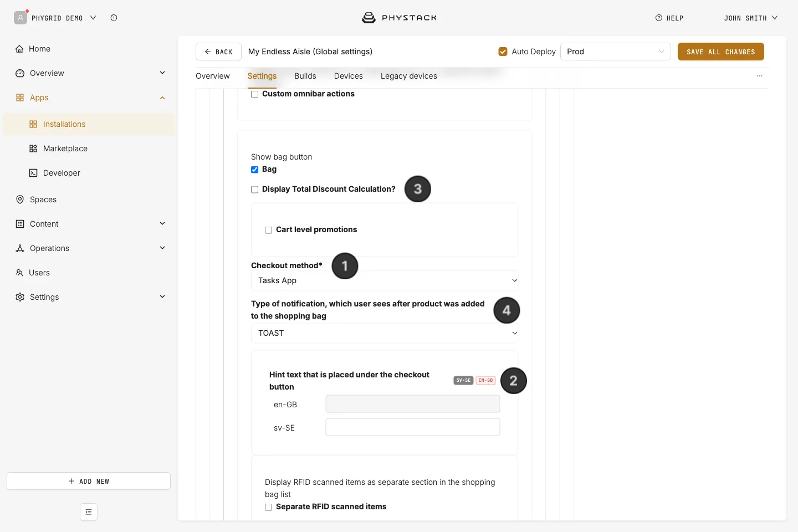Enable Custom omnibar actions checkbox
Screen dimensions: 798x532
pos(255,94)
